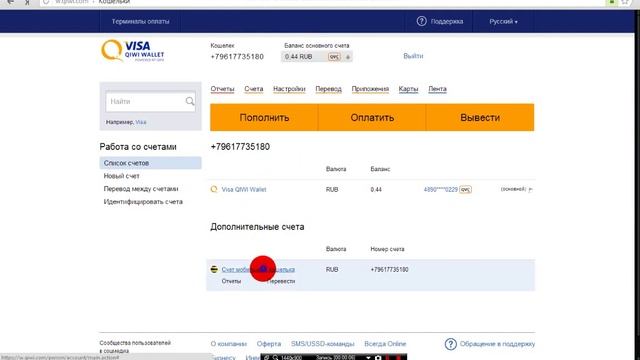Click the Visa example link under search

tap(141, 122)
